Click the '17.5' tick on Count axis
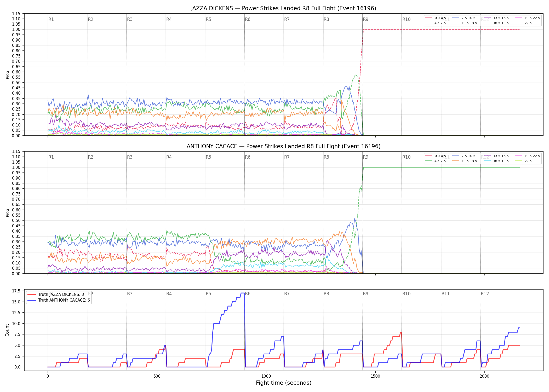This screenshot has width=549, height=392. (x=16, y=291)
